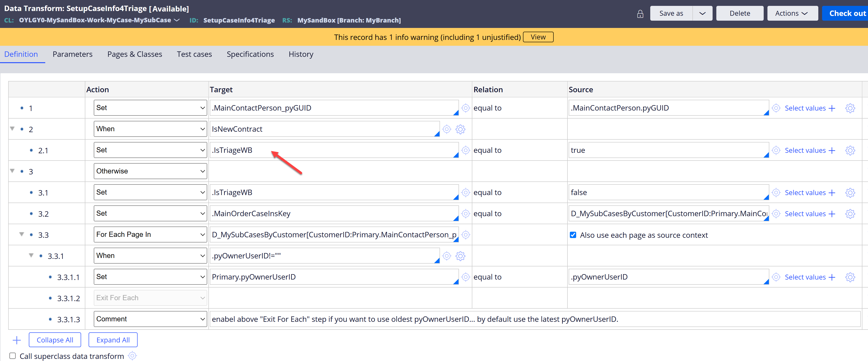Switch to the Definition tab
Viewport: 868px width, 361px height.
pyautogui.click(x=21, y=54)
